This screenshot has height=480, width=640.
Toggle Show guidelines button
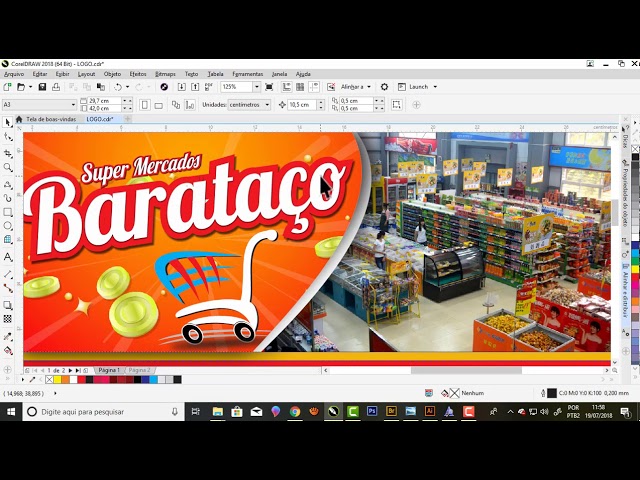314,87
